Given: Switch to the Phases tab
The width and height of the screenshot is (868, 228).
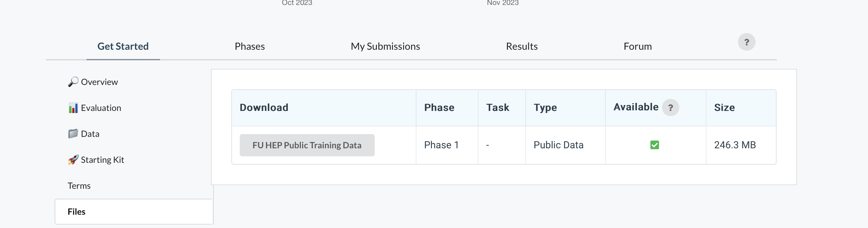Looking at the screenshot, I should coord(249,46).
